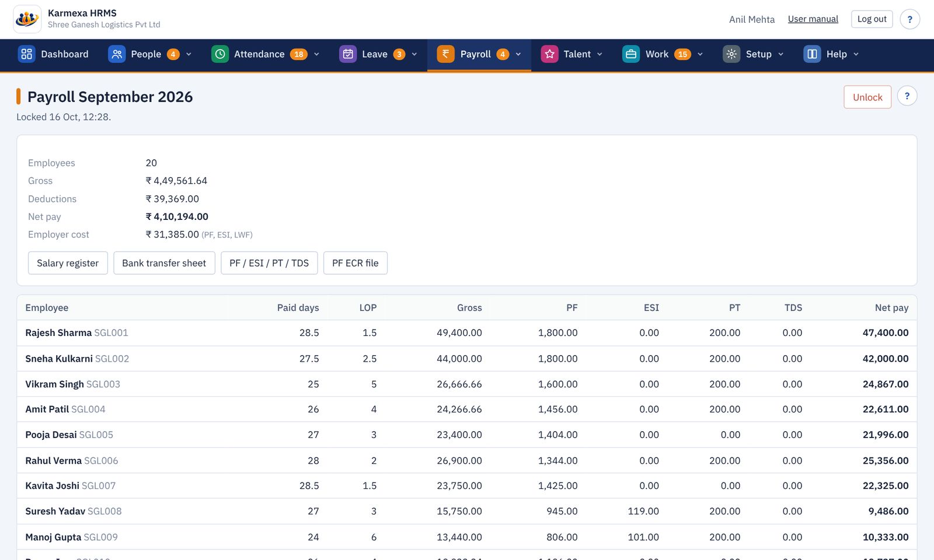Open the Salary register report
The width and height of the screenshot is (934, 560).
68,263
